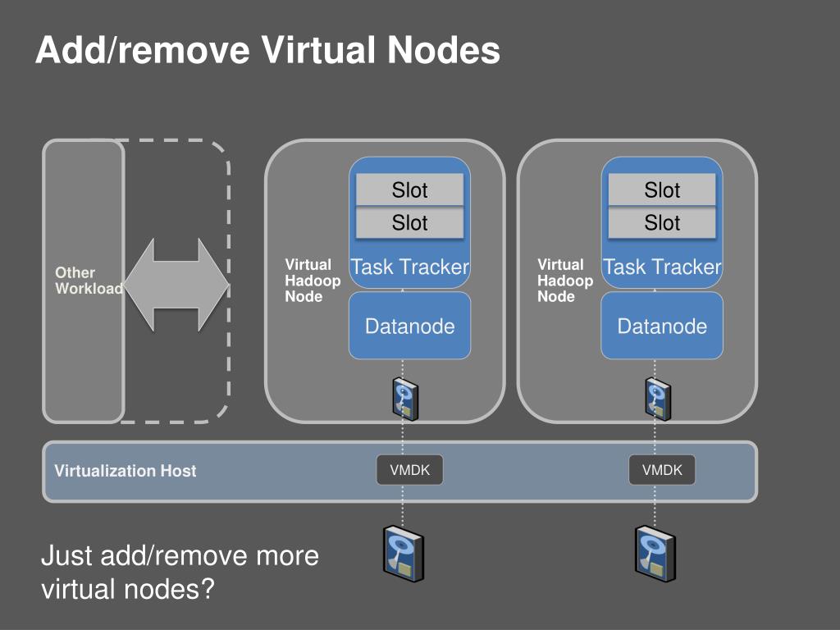840x630 pixels.
Task: Select the left VMDK box
Action: tap(410, 470)
